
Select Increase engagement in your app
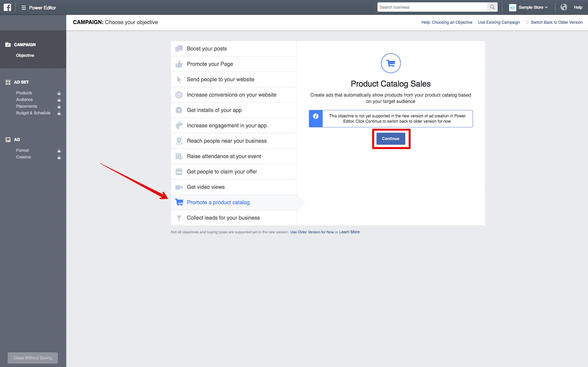234,126
